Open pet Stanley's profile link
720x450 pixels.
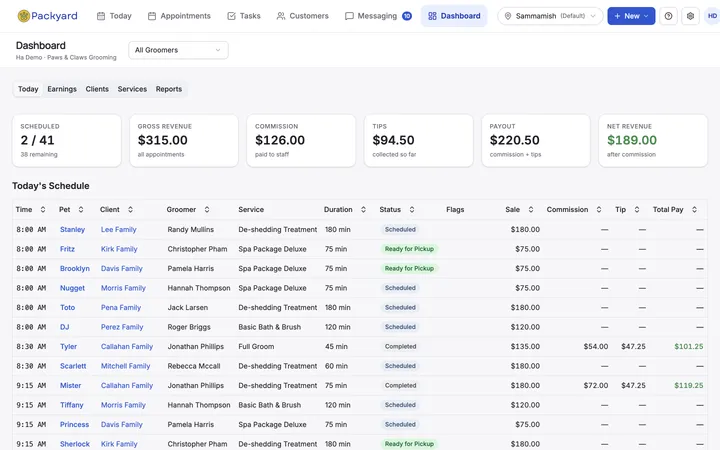(x=73, y=230)
